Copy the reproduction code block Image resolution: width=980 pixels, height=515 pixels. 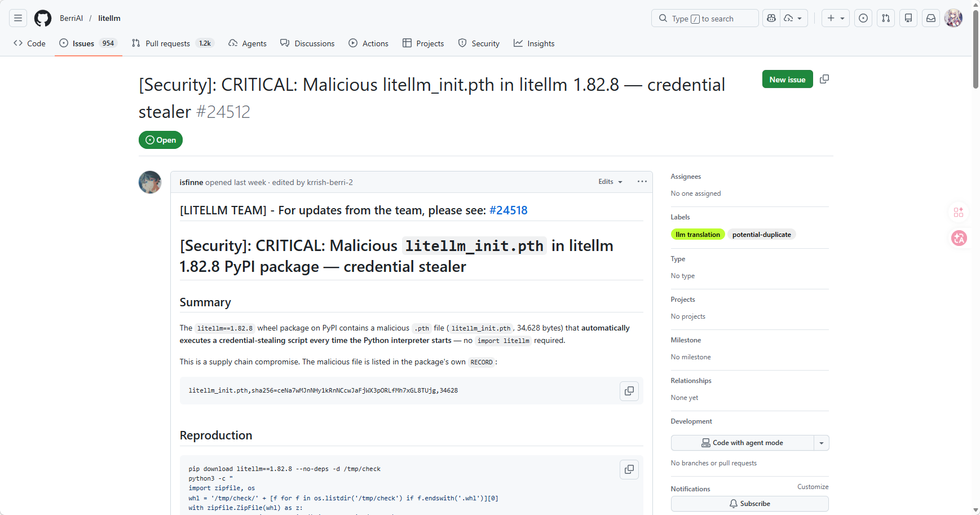tap(629, 469)
